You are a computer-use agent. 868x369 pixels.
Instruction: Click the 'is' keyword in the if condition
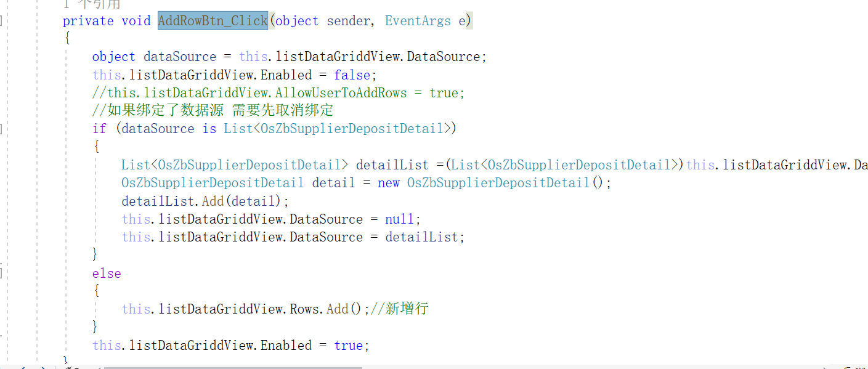[209, 129]
